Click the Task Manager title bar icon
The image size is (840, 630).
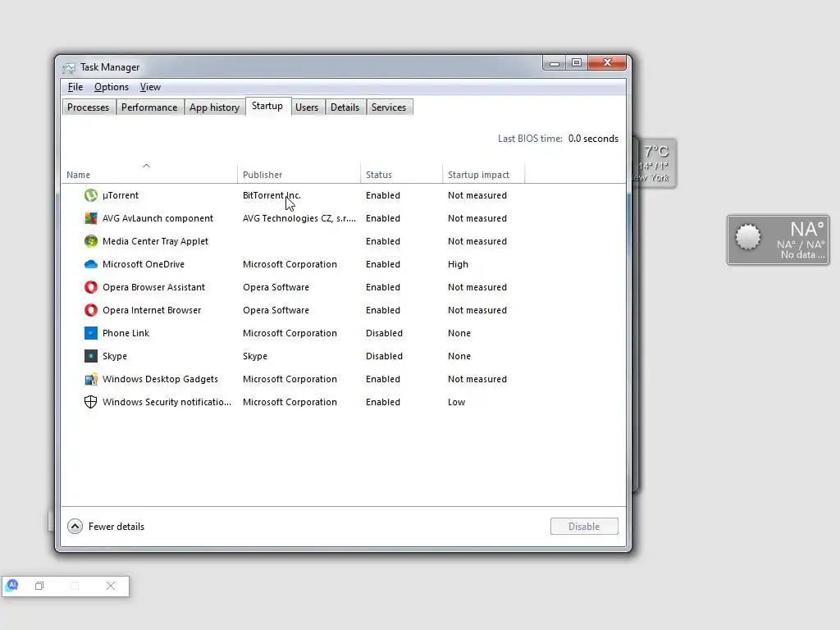pos(69,67)
